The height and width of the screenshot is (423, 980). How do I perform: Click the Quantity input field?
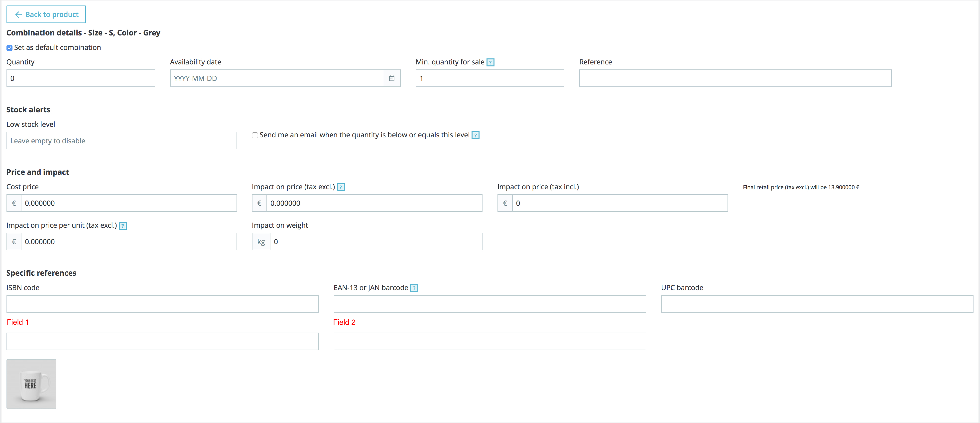click(x=81, y=78)
